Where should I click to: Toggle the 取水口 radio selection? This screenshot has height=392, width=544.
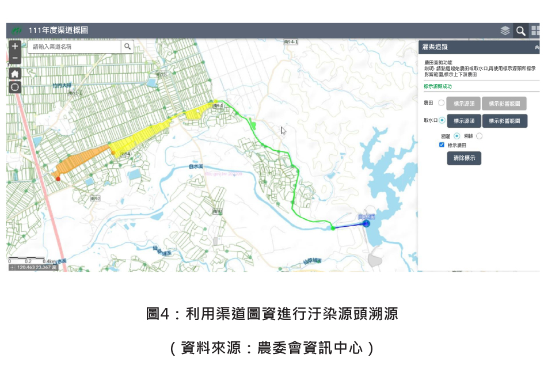click(442, 120)
